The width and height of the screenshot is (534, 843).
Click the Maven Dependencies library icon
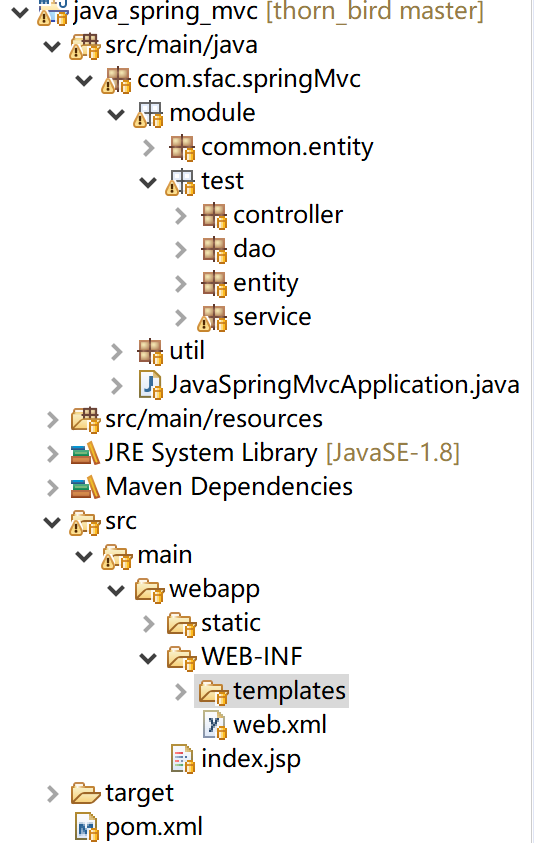[x=85, y=487]
